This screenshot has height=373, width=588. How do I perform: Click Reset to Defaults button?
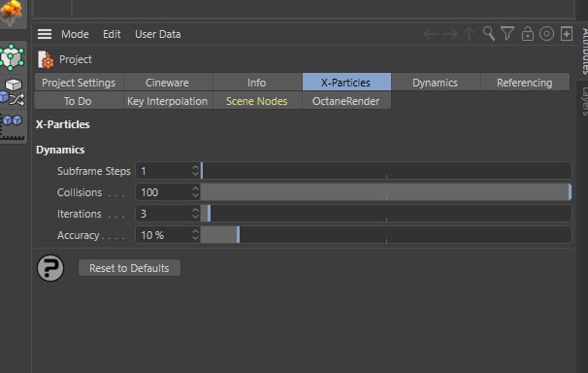(x=129, y=268)
